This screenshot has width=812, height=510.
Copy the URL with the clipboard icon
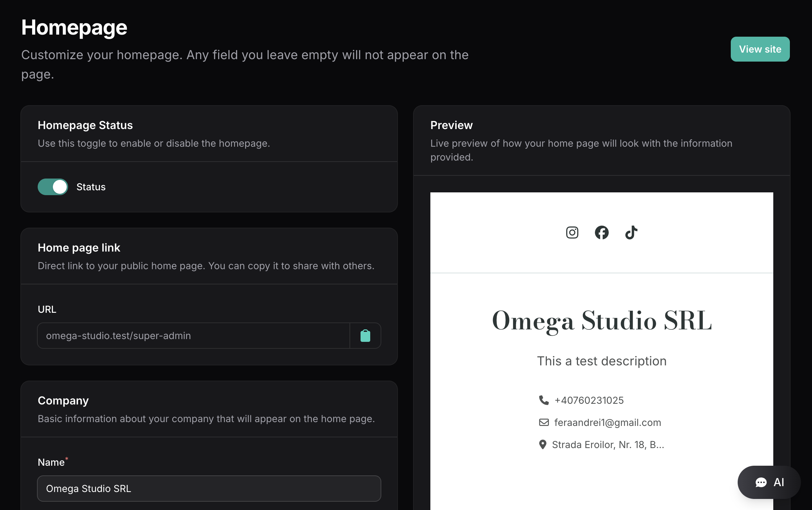coord(365,336)
